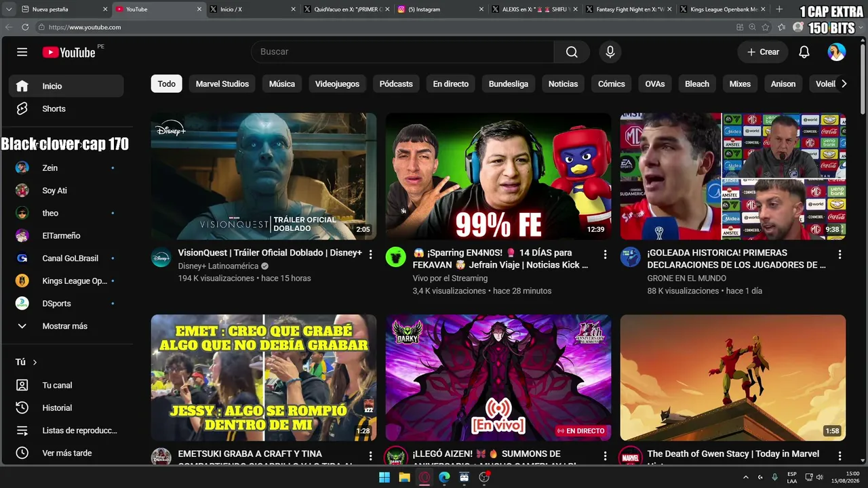Image resolution: width=868 pixels, height=488 pixels.
Task: Select the Videojuegos filter chip
Action: tap(337, 84)
